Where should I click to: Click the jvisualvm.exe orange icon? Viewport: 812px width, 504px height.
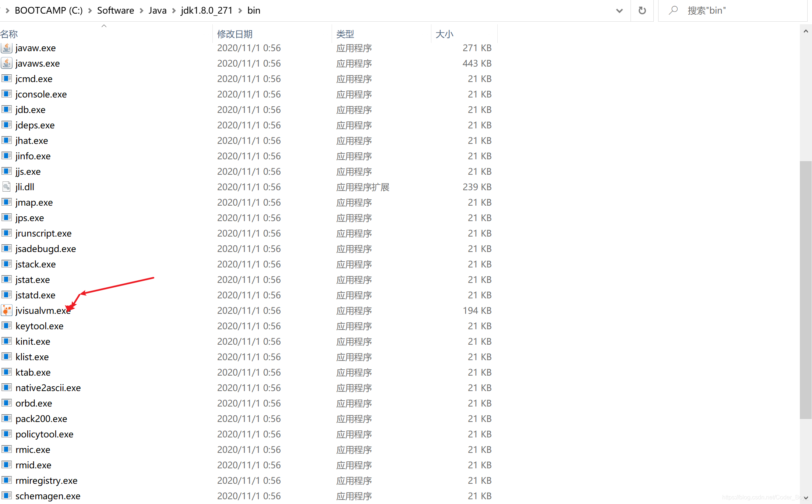click(7, 310)
